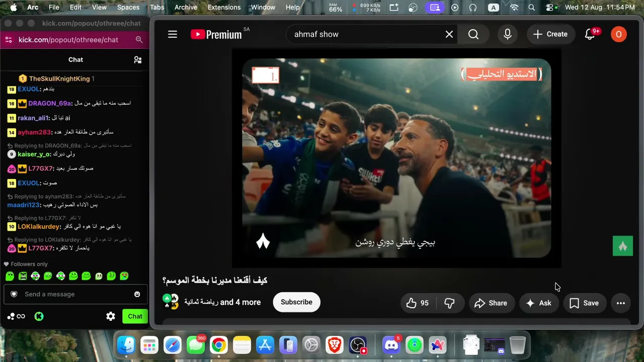Open the Archive menu
The image size is (644, 362).
186,8
